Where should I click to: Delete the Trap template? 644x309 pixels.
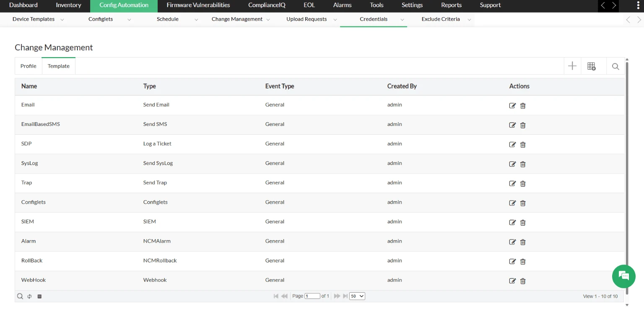tap(523, 183)
